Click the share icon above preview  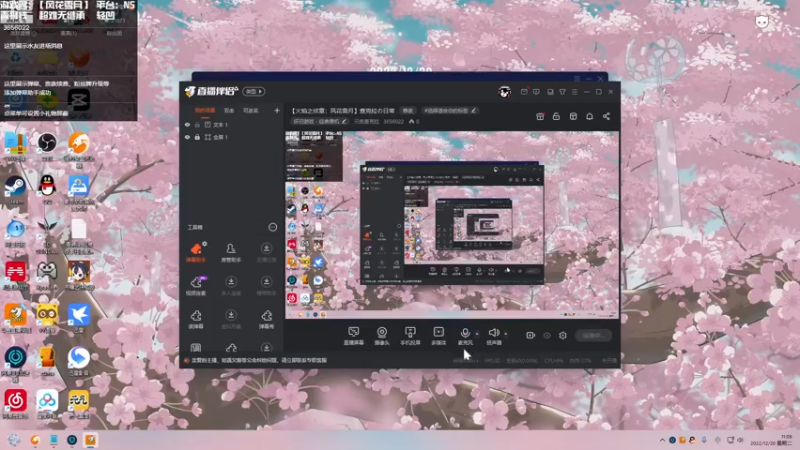606,116
